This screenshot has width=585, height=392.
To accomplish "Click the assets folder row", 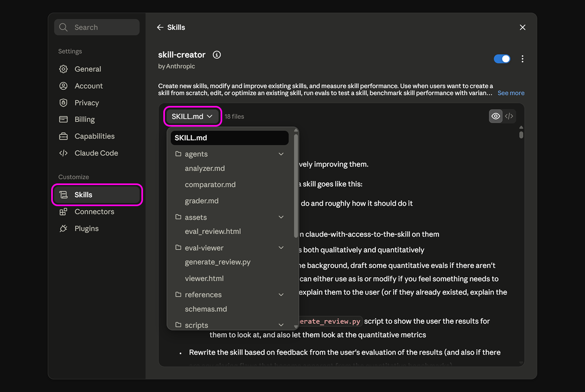I will pos(230,217).
